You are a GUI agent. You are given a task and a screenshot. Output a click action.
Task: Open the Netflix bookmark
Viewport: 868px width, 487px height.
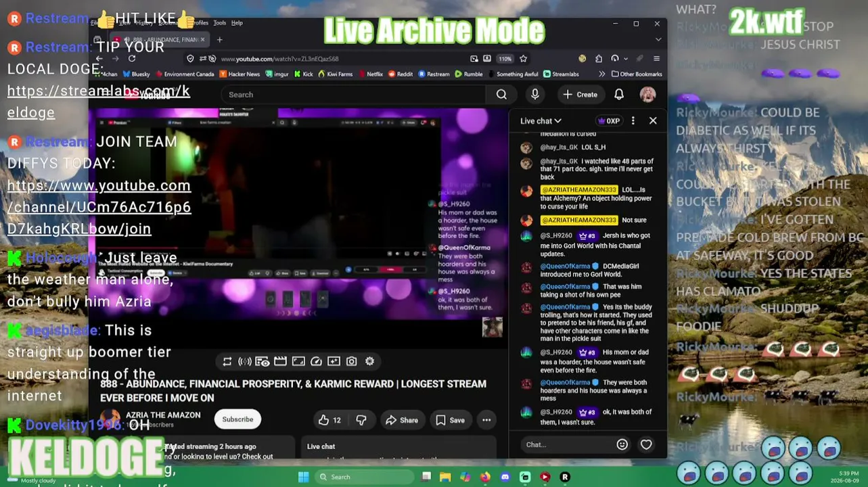pyautogui.click(x=370, y=74)
